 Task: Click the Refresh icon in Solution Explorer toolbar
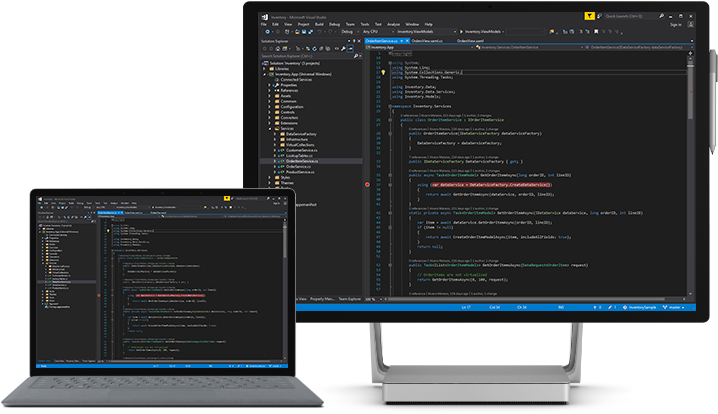(x=314, y=49)
